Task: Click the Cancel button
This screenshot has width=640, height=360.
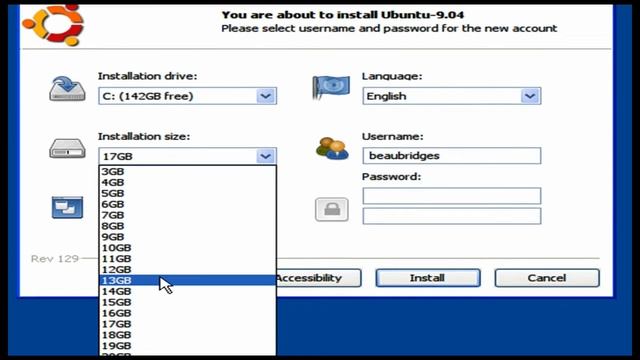Action: (x=547, y=278)
